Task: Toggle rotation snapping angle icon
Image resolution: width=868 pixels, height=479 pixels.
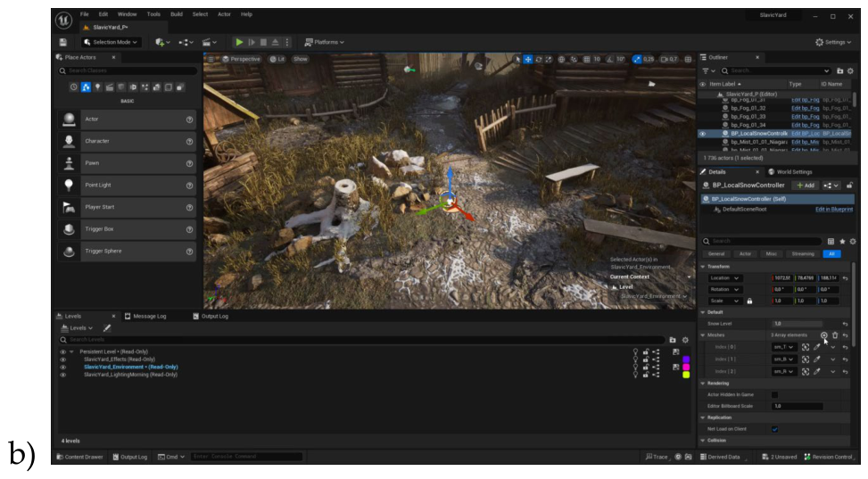Action: coord(609,59)
